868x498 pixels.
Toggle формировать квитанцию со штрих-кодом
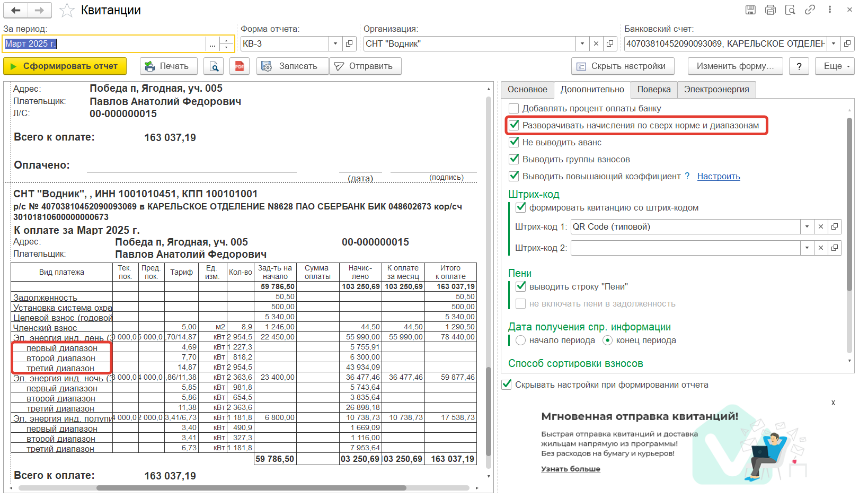click(x=521, y=207)
